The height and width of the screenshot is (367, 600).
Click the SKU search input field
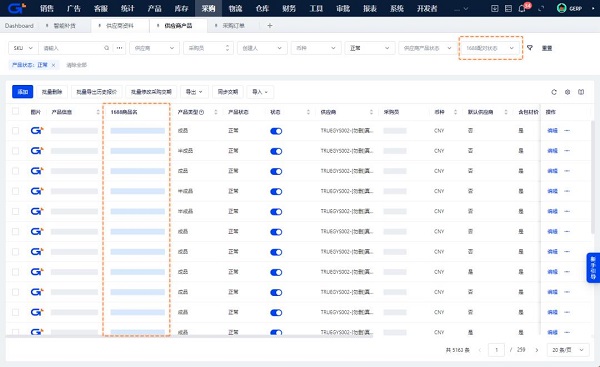pos(72,48)
